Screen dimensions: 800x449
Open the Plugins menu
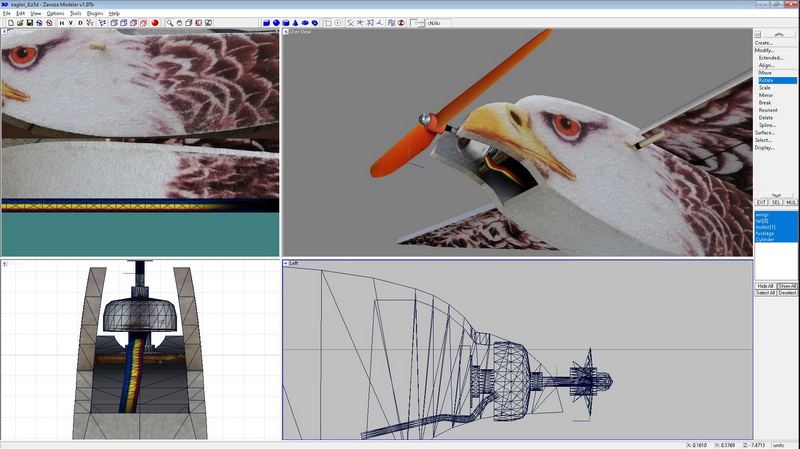coord(95,13)
